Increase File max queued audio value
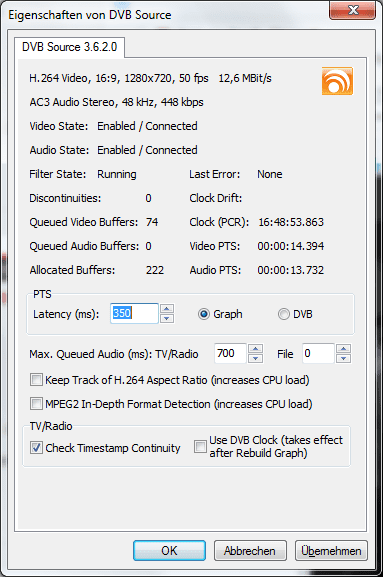This screenshot has height=578, width=384. (x=344, y=349)
